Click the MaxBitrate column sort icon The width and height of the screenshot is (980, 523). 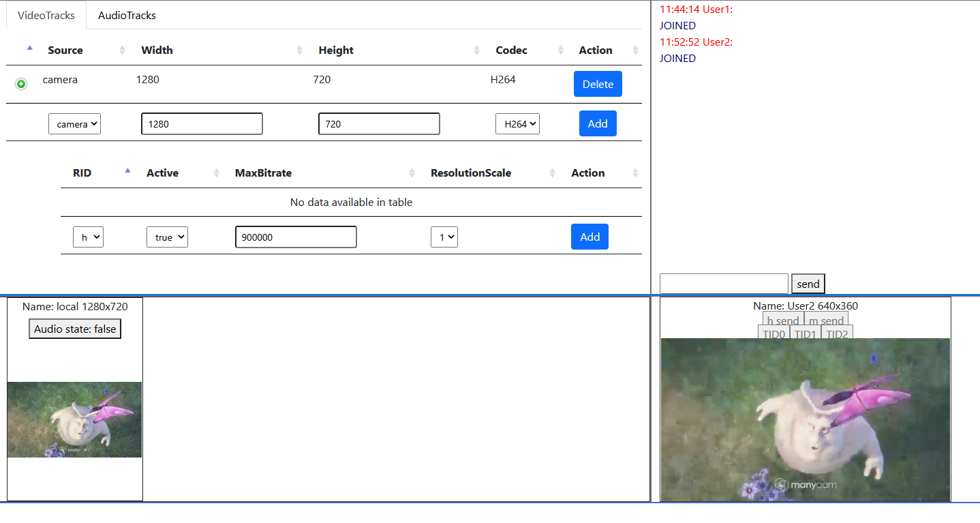412,173
